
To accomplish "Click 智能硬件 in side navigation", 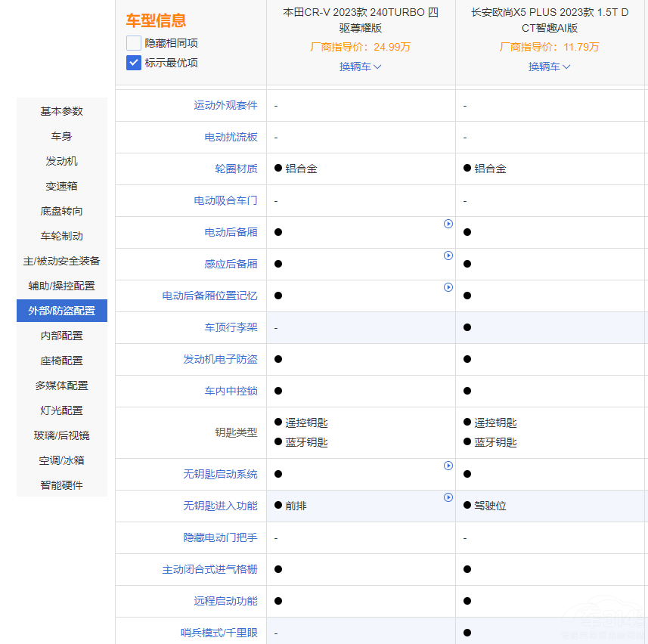I will pyautogui.click(x=62, y=485).
